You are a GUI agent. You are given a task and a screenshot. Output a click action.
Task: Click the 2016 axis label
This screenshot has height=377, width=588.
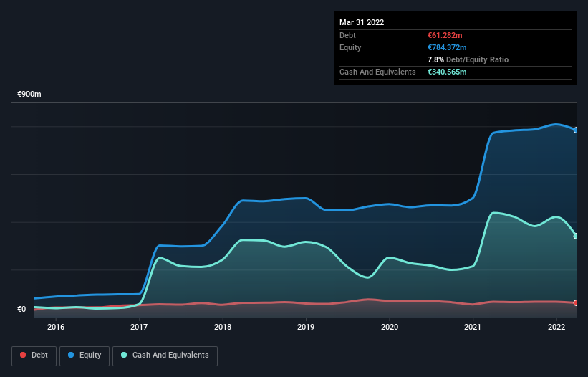point(56,327)
